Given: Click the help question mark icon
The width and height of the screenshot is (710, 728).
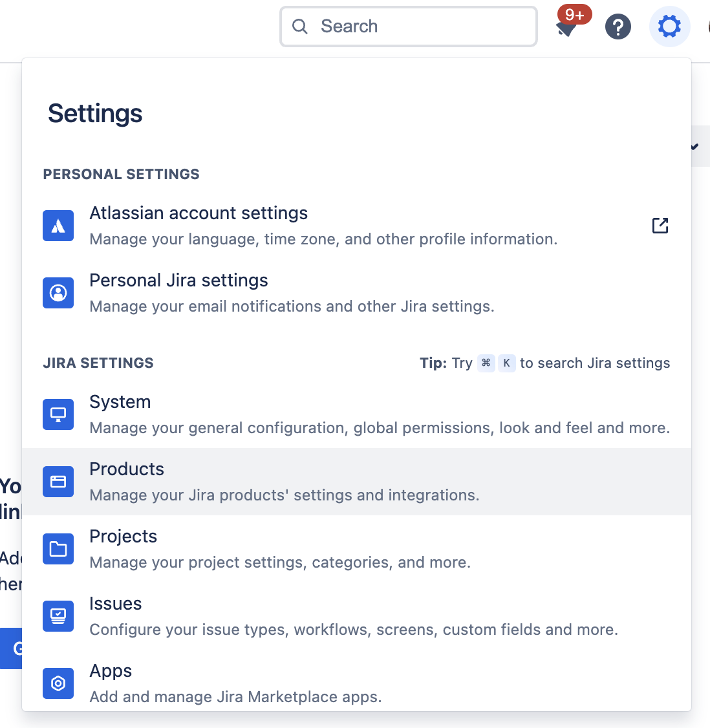Looking at the screenshot, I should 618,27.
